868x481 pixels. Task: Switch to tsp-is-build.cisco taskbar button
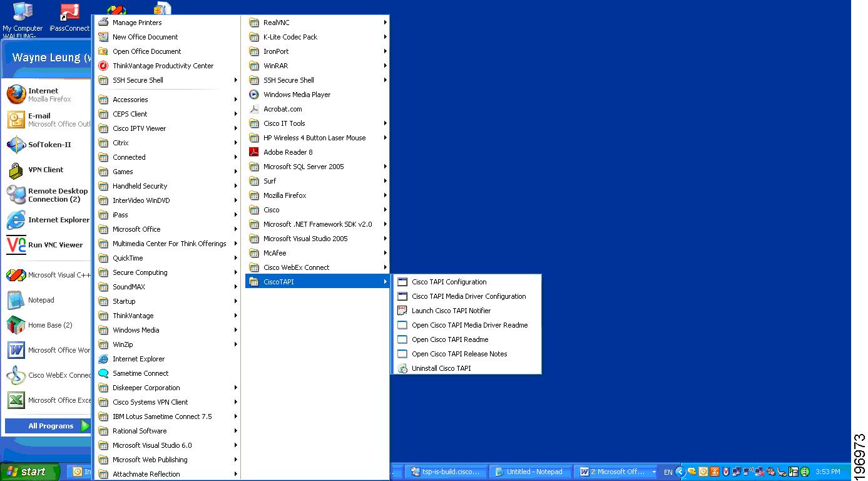[x=447, y=472]
